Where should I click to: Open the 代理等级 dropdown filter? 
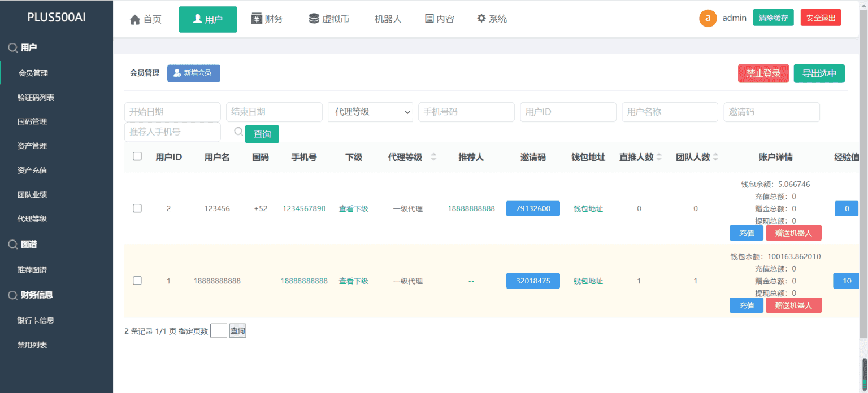coord(370,112)
